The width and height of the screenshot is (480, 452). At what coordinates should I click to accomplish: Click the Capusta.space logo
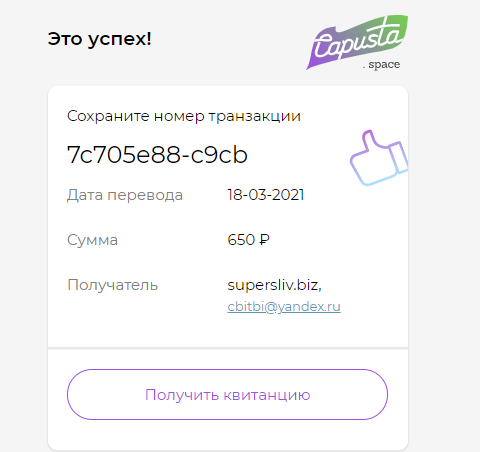357,42
